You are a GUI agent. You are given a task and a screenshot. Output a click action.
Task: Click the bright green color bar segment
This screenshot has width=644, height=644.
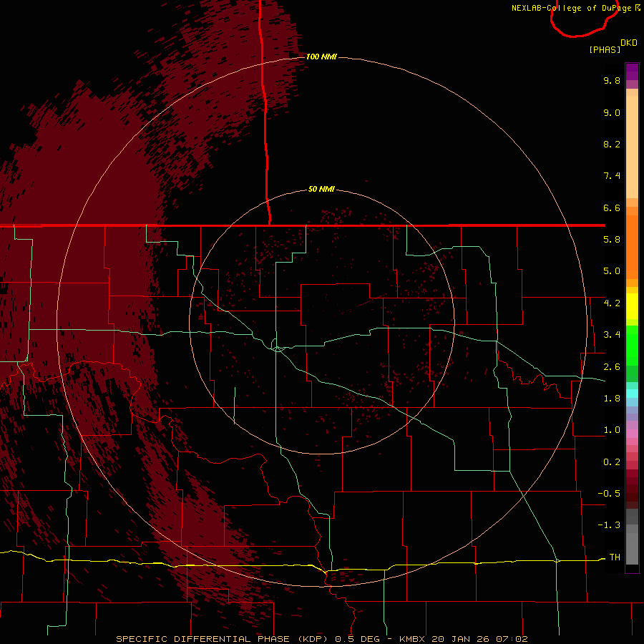click(632, 344)
